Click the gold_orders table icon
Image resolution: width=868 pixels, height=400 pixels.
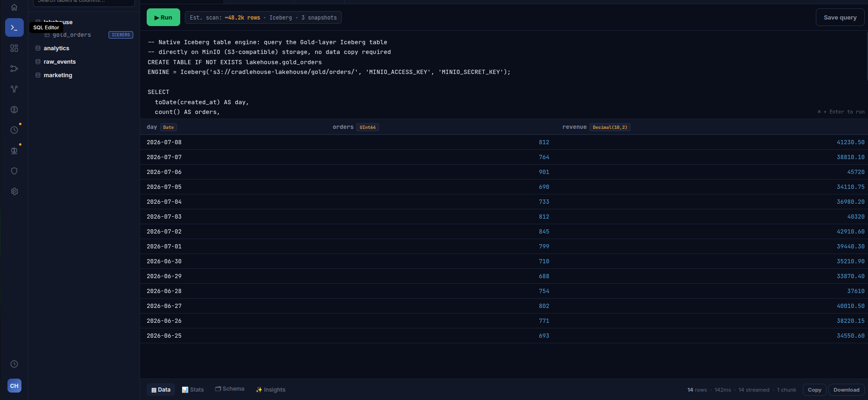[x=47, y=35]
